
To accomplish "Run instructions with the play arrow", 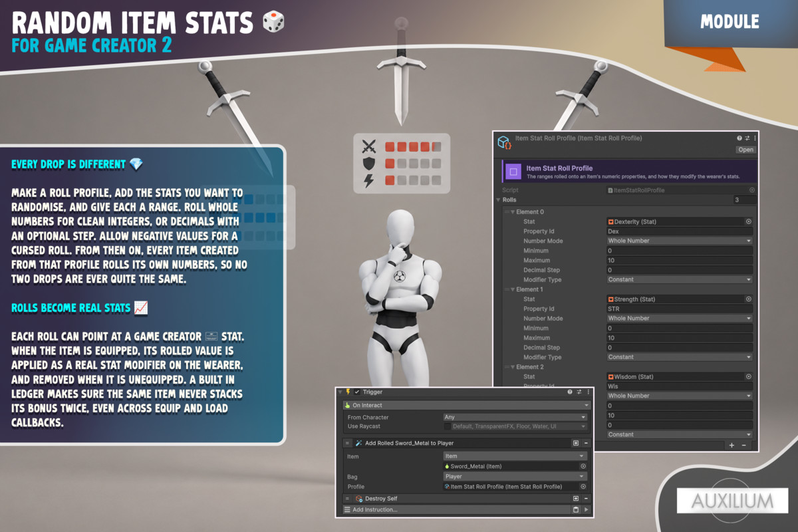I will point(586,509).
